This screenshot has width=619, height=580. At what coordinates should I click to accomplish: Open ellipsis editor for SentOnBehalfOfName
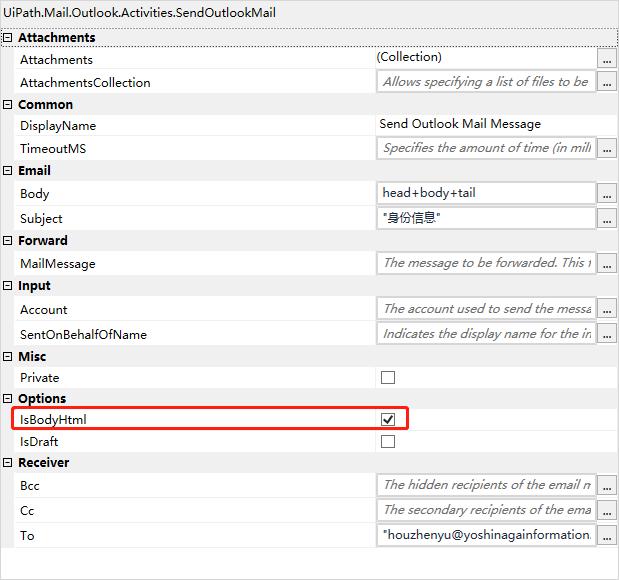[607, 334]
